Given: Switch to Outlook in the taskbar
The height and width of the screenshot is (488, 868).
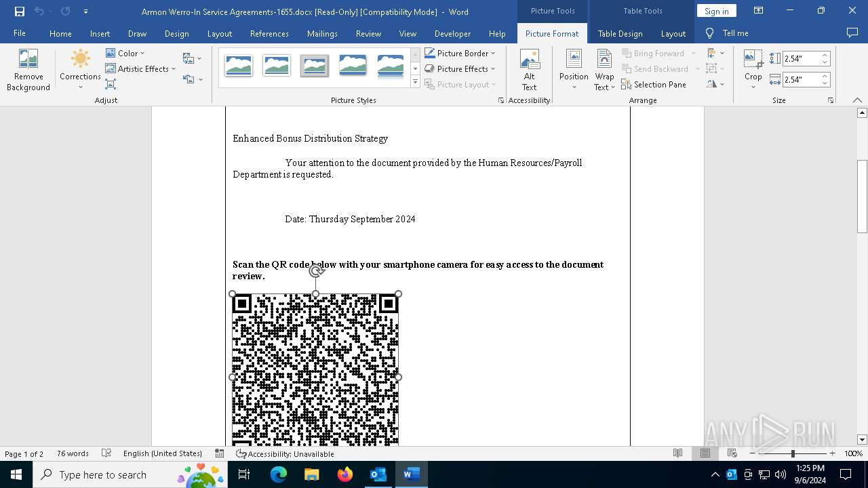Looking at the screenshot, I should click(378, 474).
